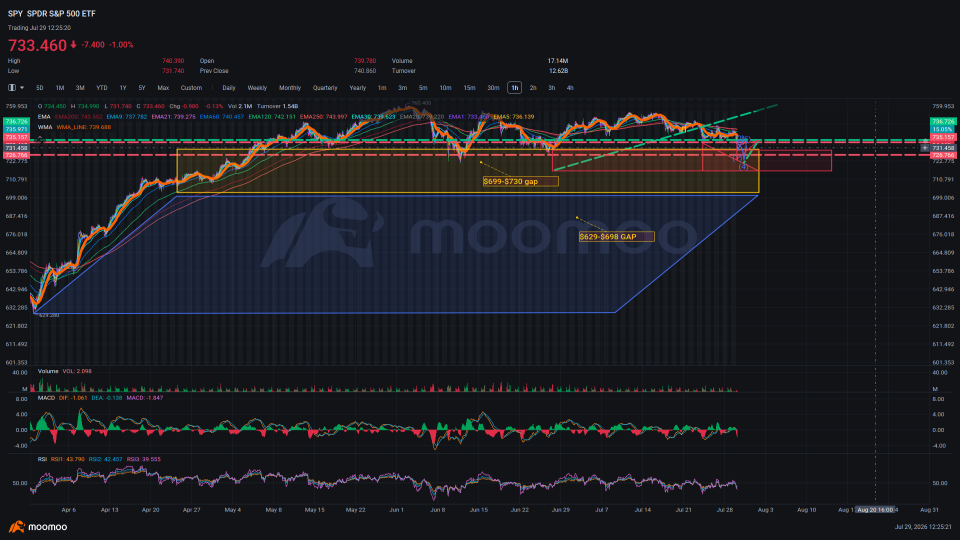Viewport: 960px width, 540px height.
Task: Click the moomoo logo at bottom left
Action: tap(38, 527)
